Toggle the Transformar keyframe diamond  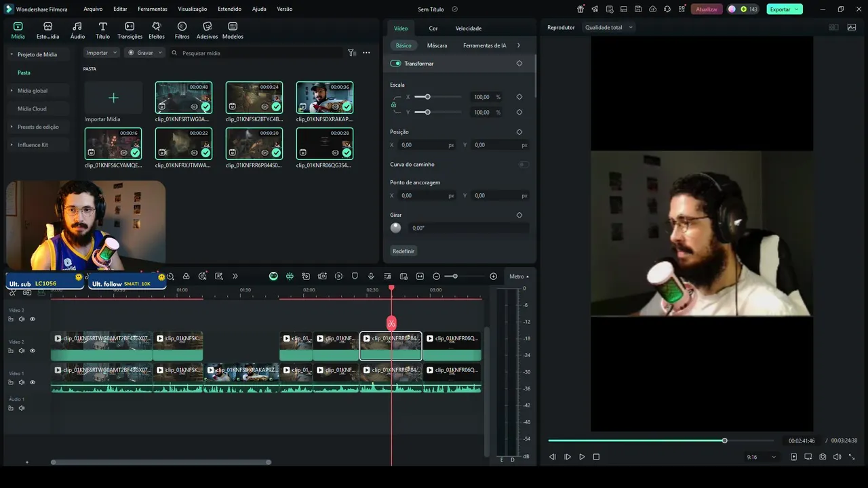tap(519, 63)
